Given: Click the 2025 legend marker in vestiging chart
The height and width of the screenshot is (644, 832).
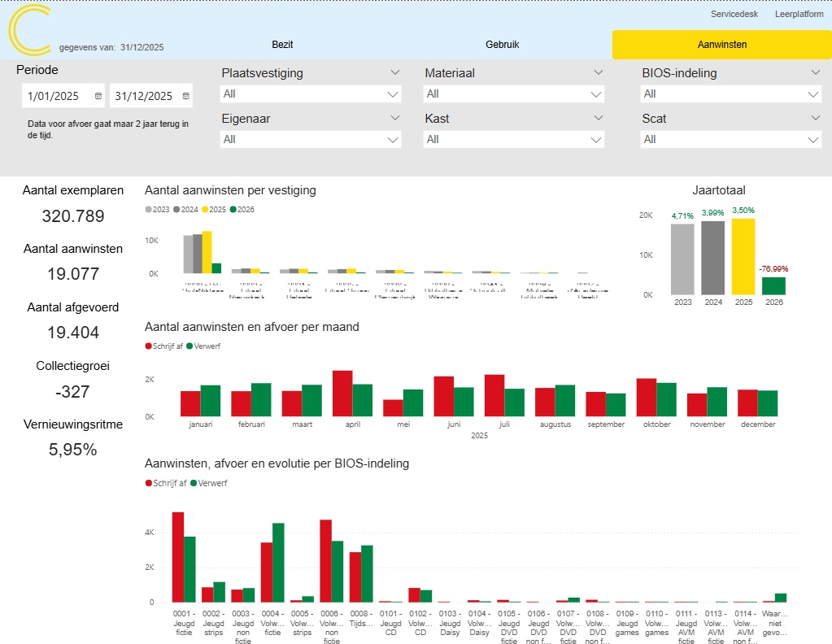Looking at the screenshot, I should [206, 210].
